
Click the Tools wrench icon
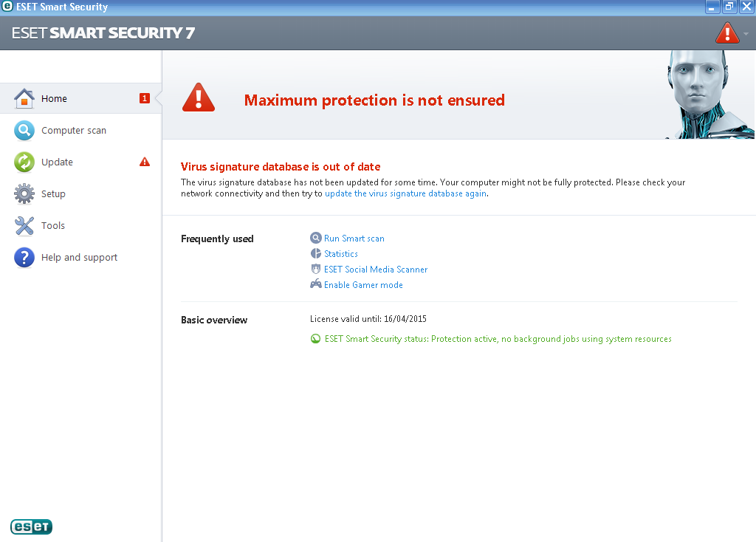coord(24,226)
